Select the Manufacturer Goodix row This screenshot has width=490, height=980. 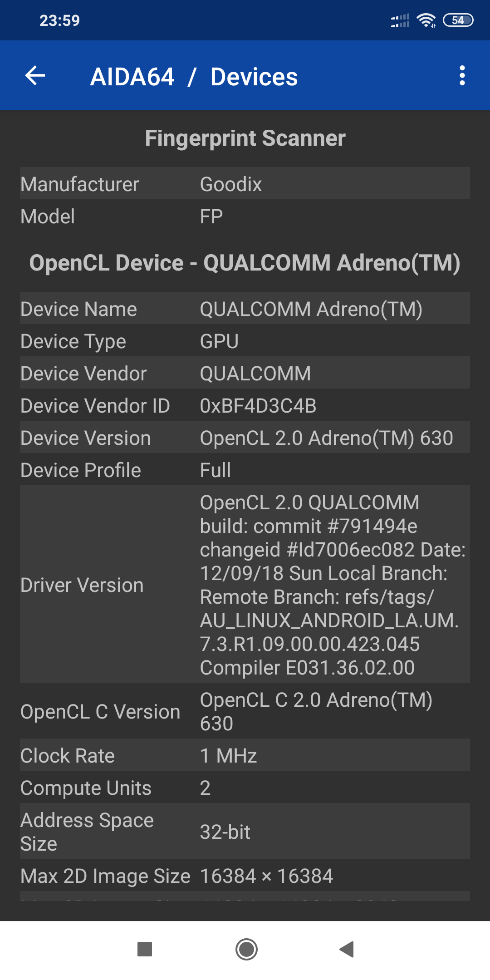pos(245,184)
